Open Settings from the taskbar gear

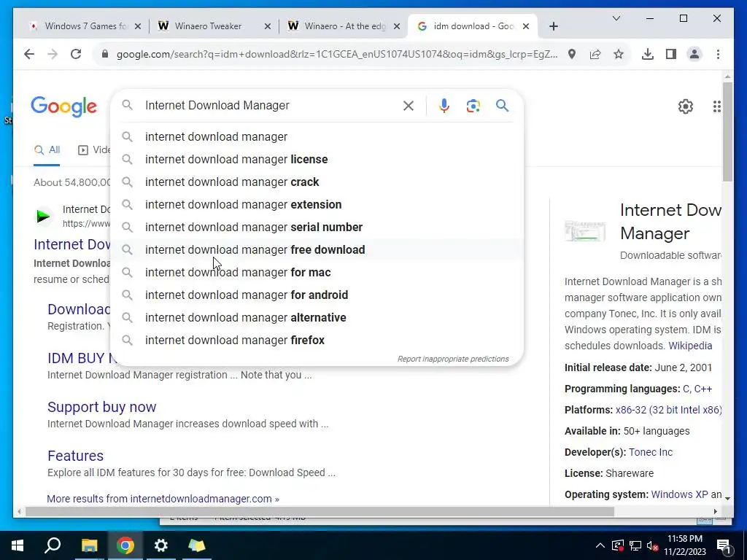click(161, 545)
